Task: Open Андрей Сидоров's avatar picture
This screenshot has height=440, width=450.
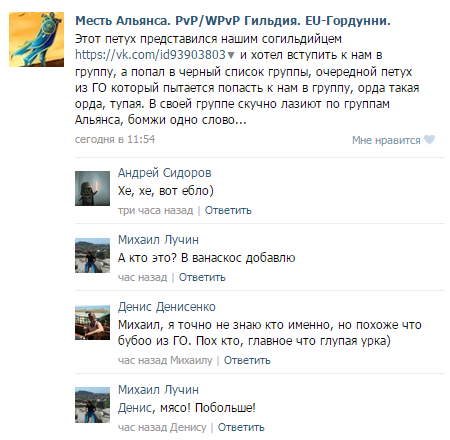Action: [92, 188]
